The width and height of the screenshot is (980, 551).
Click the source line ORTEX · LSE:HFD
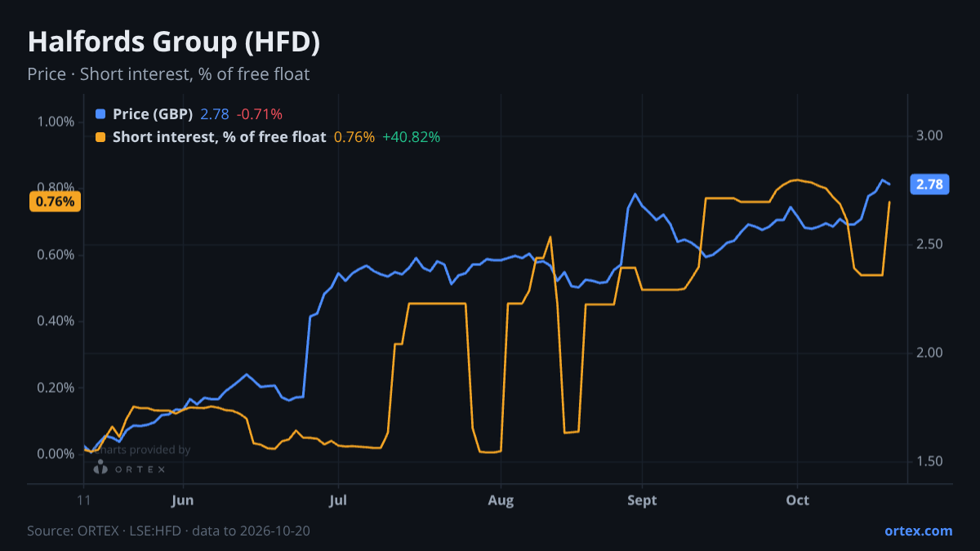[x=168, y=531]
